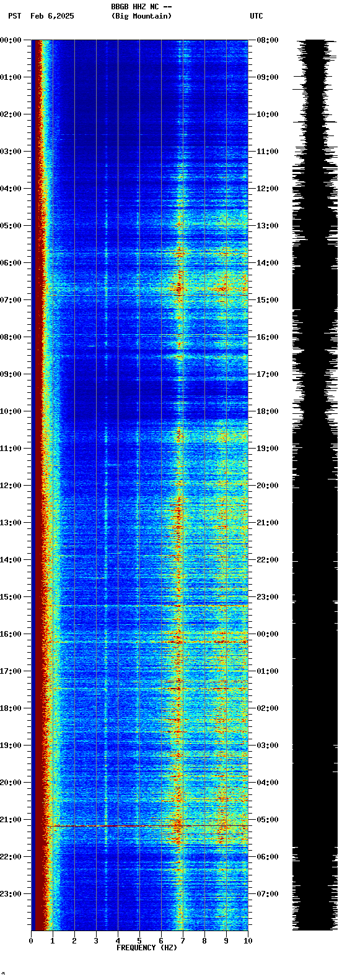Select 03:00 on the PST time axis
Image resolution: width=342 pixels, height=980 pixels.
pos(11,152)
